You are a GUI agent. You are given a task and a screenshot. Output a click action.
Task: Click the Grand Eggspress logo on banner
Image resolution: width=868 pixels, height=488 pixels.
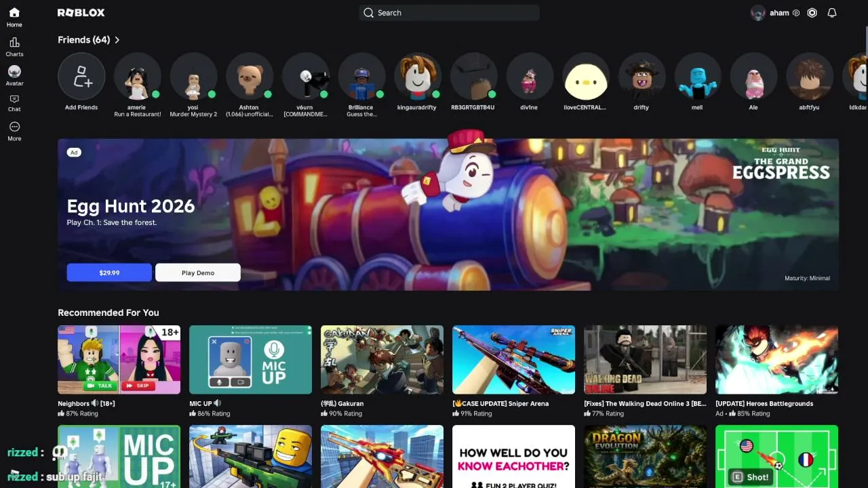click(x=781, y=163)
